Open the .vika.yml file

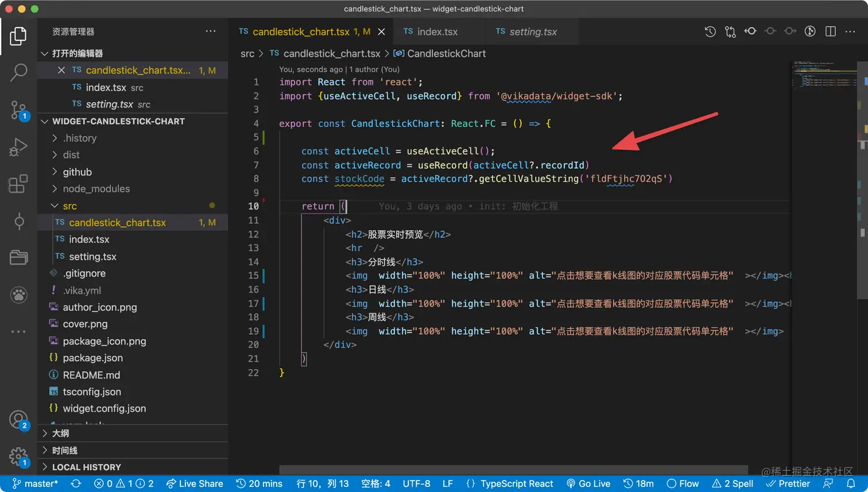[x=133, y=290]
